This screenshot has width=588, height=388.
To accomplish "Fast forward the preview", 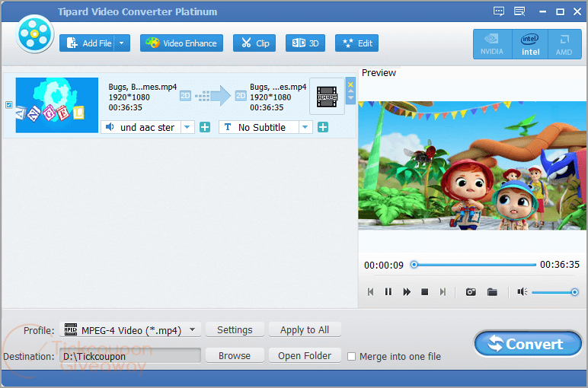I will click(407, 291).
